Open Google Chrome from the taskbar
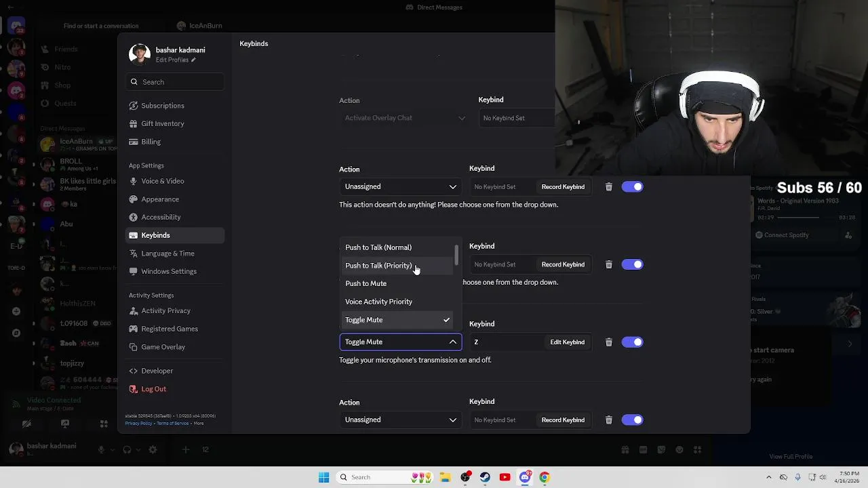This screenshot has height=488, width=868. [544, 477]
